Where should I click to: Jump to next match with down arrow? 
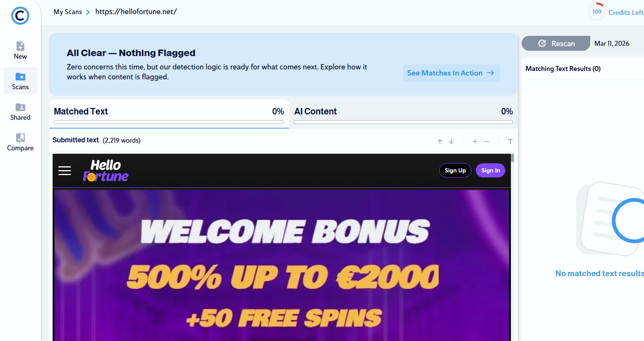click(451, 142)
